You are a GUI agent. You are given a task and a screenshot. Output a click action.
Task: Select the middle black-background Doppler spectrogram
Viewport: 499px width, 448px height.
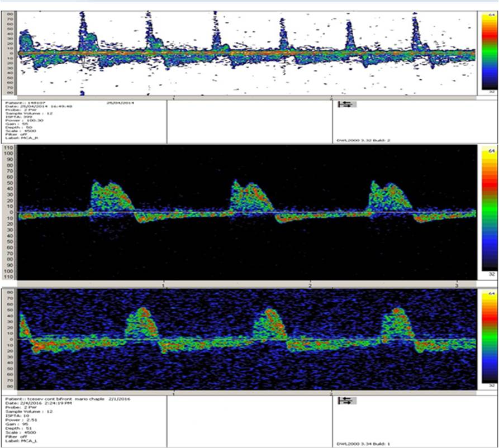(246, 212)
